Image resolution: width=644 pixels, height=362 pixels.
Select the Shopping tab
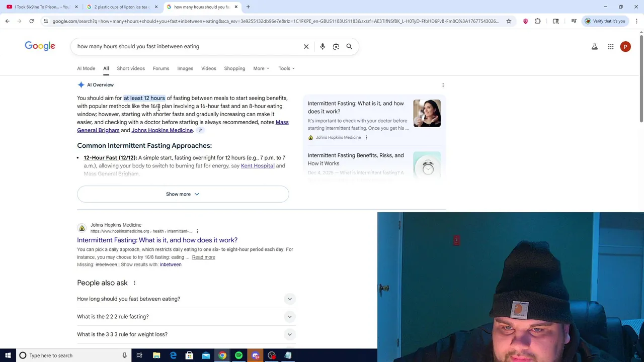pos(234,68)
